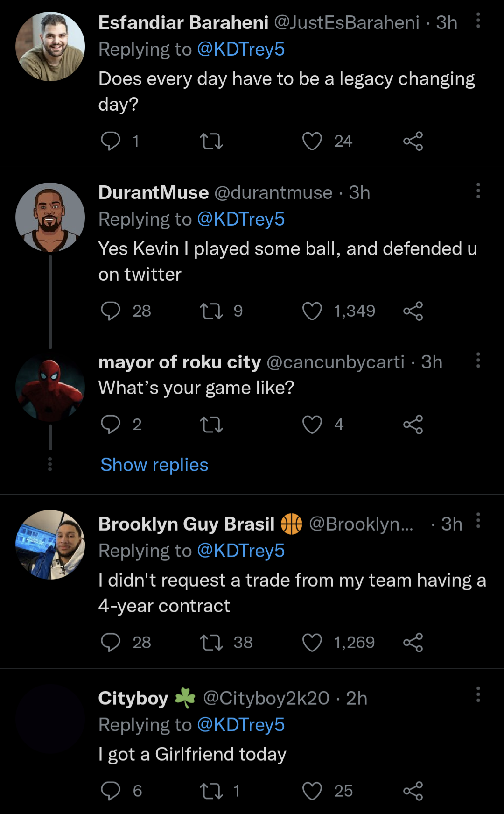Like mayor of roku city's tweet
Screen dimensions: 504x814
pos(312,425)
